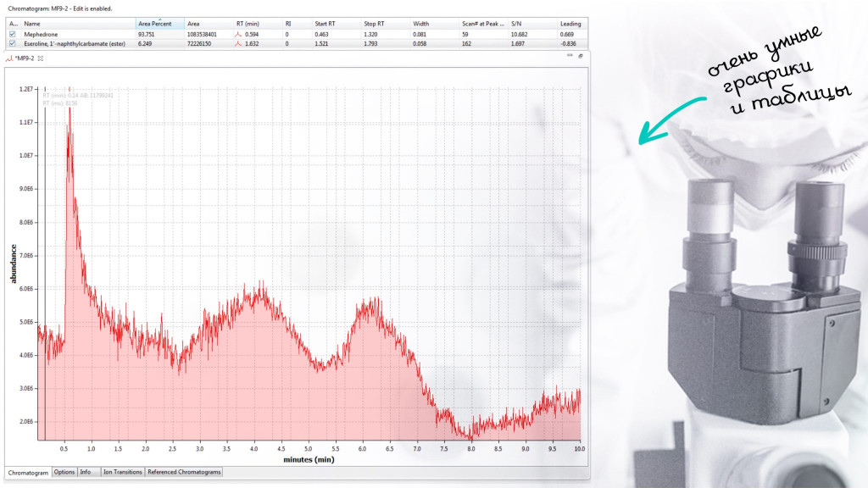Viewport: 868px width, 488px height.
Task: Close the MF9-2 editor tab
Action: coord(41,58)
